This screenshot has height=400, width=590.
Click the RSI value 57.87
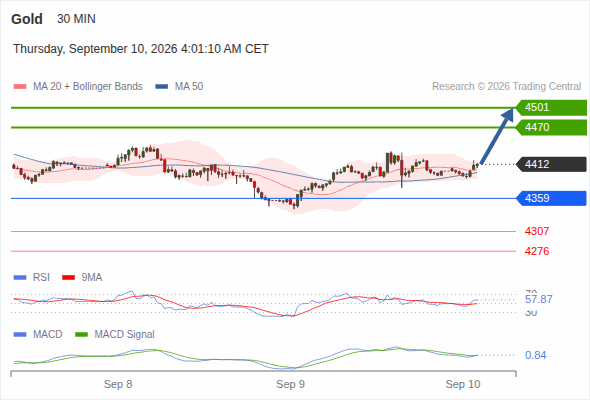click(539, 300)
